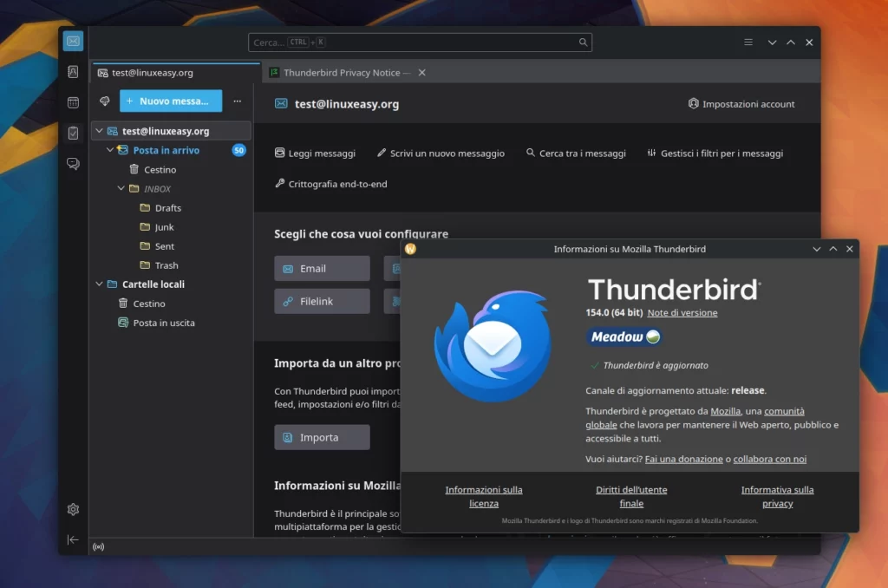Click the 50 unread count badge
888x588 pixels.
[x=239, y=150]
